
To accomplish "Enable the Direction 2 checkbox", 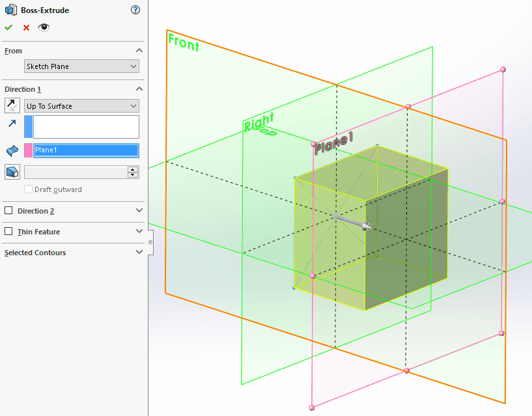I will (8, 211).
